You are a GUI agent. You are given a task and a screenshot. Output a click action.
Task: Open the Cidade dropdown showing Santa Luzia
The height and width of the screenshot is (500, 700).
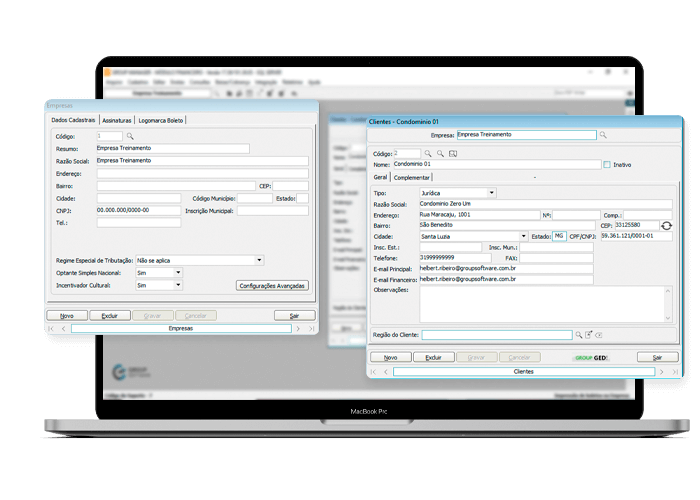coord(523,236)
